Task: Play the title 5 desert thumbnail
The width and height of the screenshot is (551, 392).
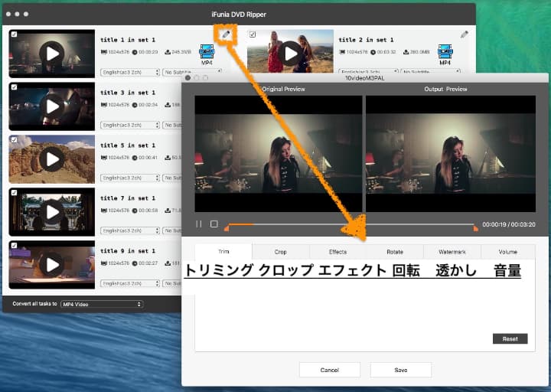Action: tap(51, 158)
